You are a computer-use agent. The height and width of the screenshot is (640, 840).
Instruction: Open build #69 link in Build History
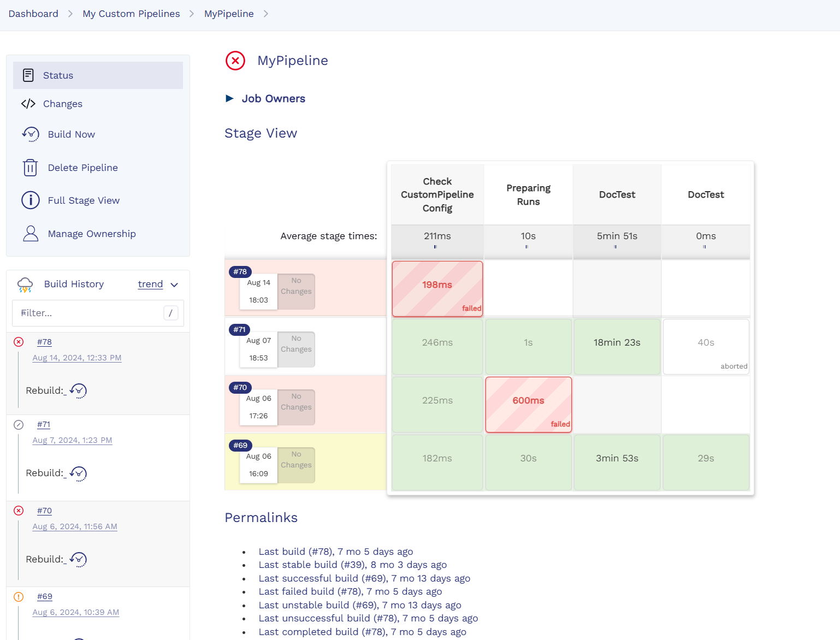pos(45,596)
